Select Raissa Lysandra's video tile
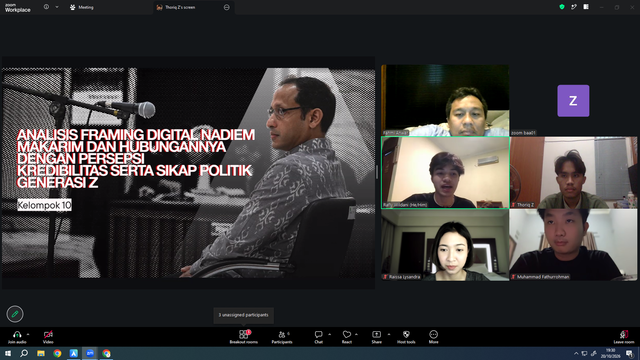Screen dimensions: 640x360 (445, 245)
